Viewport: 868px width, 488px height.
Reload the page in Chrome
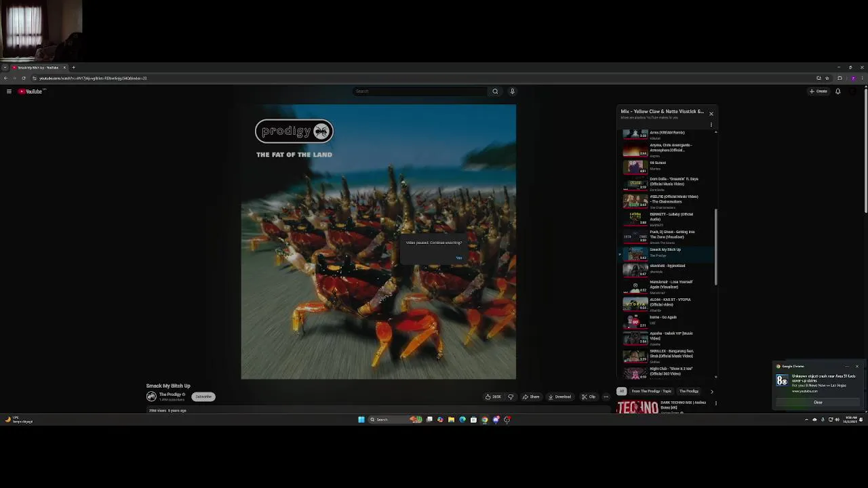click(23, 78)
